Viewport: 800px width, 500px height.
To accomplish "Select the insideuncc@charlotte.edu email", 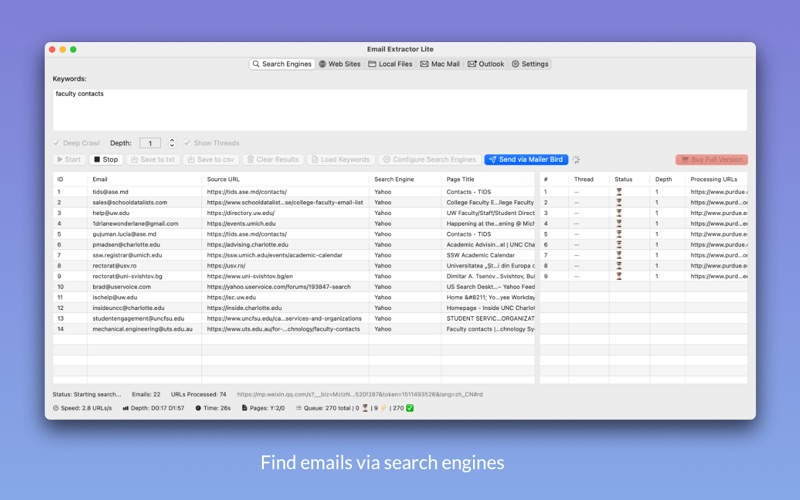I will click(128, 308).
